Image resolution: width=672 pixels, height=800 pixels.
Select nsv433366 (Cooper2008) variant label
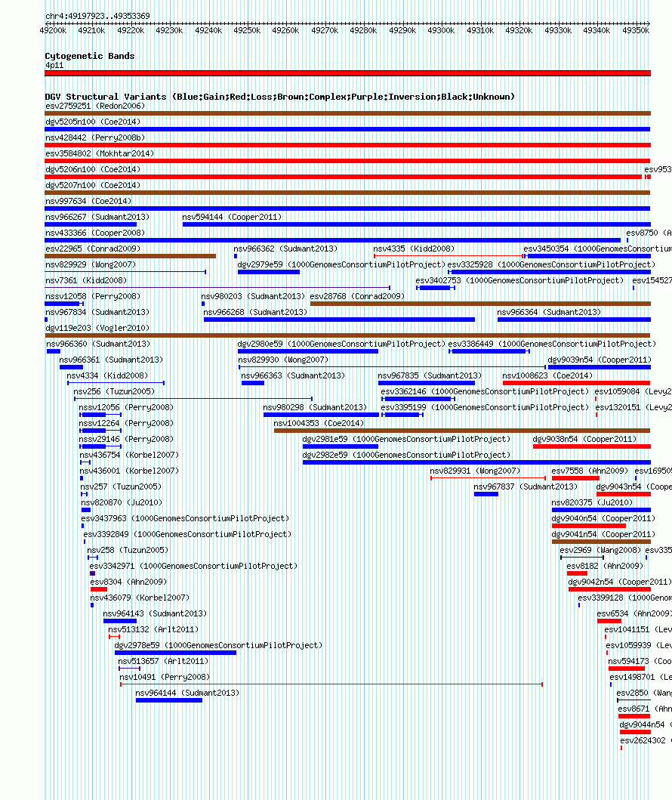pyautogui.click(x=95, y=233)
